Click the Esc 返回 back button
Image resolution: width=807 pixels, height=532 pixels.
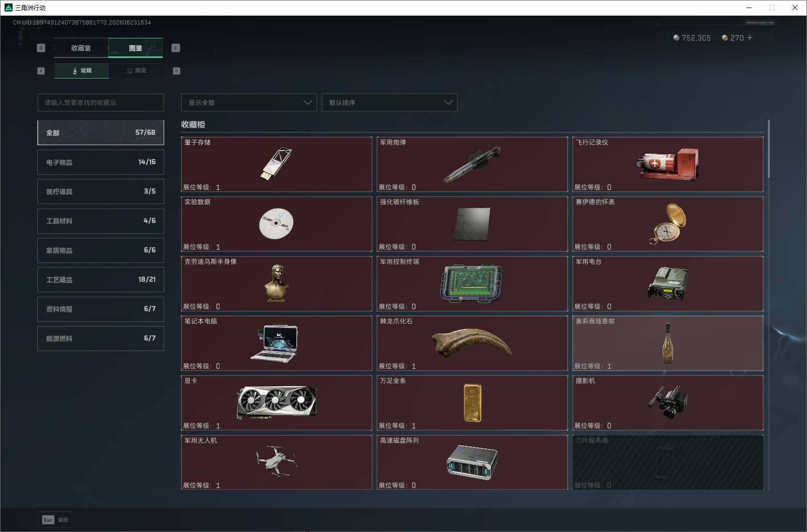[55, 520]
